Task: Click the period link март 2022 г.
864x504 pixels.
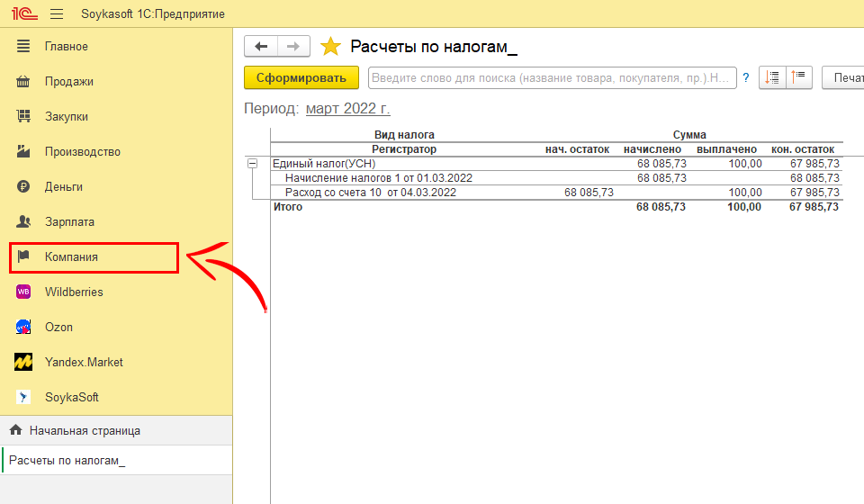Action: coord(347,109)
